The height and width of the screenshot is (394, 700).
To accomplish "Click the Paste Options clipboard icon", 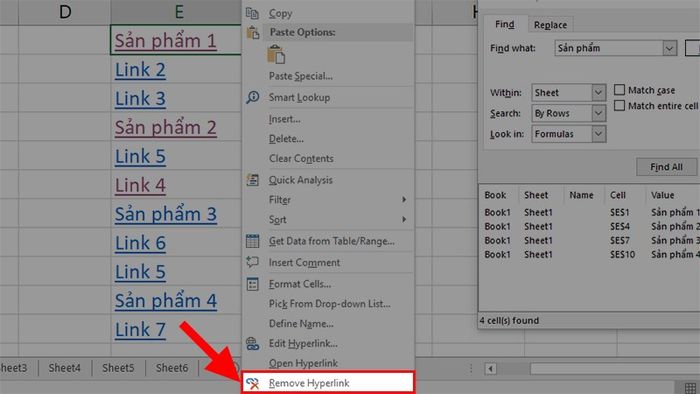I will (253, 32).
